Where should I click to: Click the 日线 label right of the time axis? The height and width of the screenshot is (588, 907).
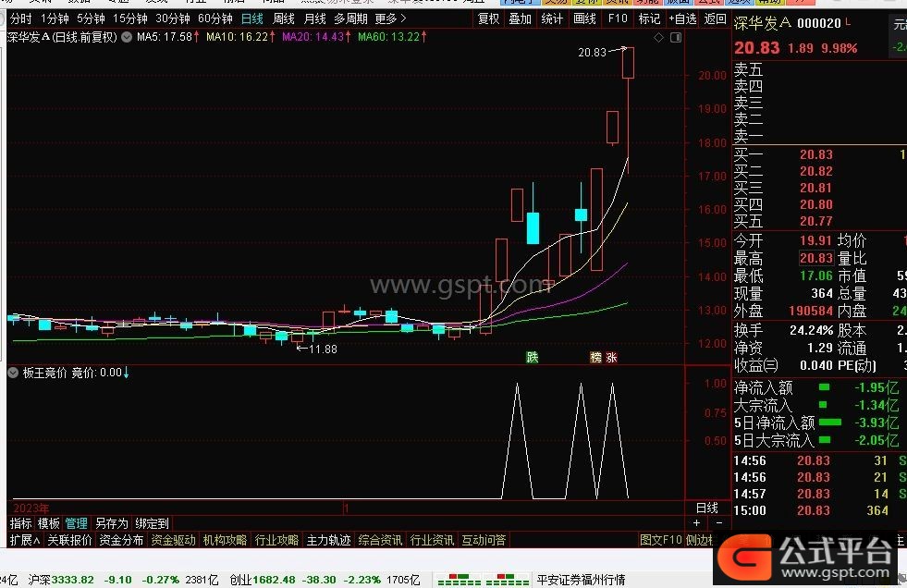click(707, 508)
